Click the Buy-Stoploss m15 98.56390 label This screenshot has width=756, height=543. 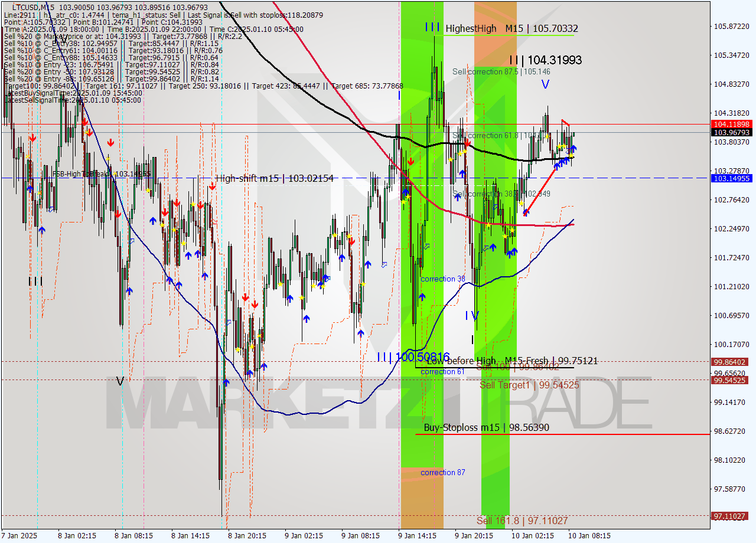[x=487, y=427]
